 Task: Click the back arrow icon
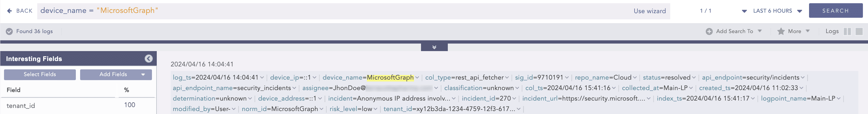click(9, 11)
